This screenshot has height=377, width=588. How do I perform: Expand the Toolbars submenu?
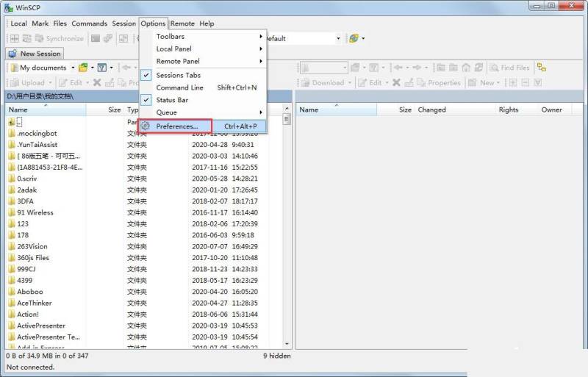pos(171,37)
